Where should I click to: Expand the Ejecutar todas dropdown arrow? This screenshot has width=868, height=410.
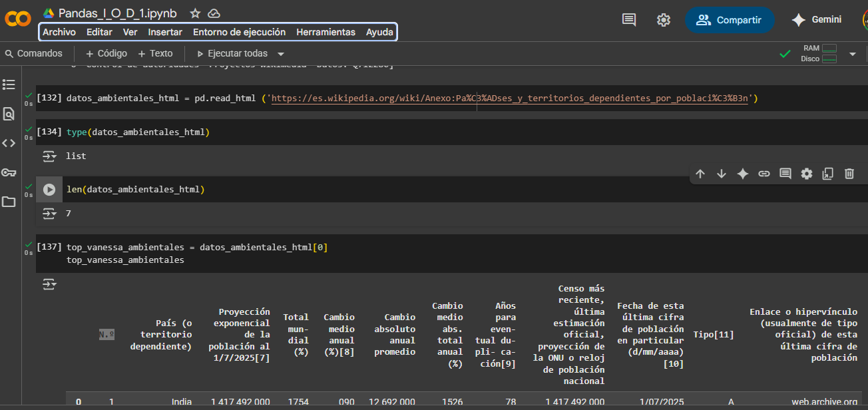click(281, 54)
